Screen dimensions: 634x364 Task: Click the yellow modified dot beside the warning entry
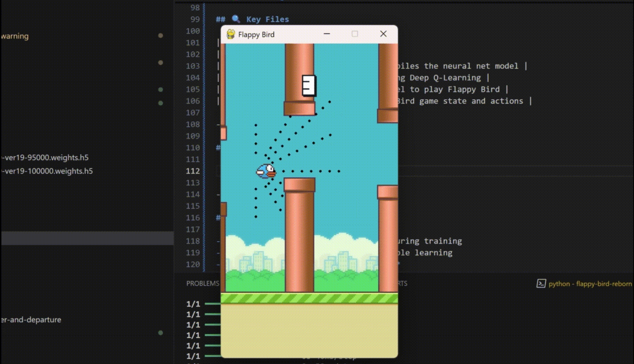[x=160, y=36]
